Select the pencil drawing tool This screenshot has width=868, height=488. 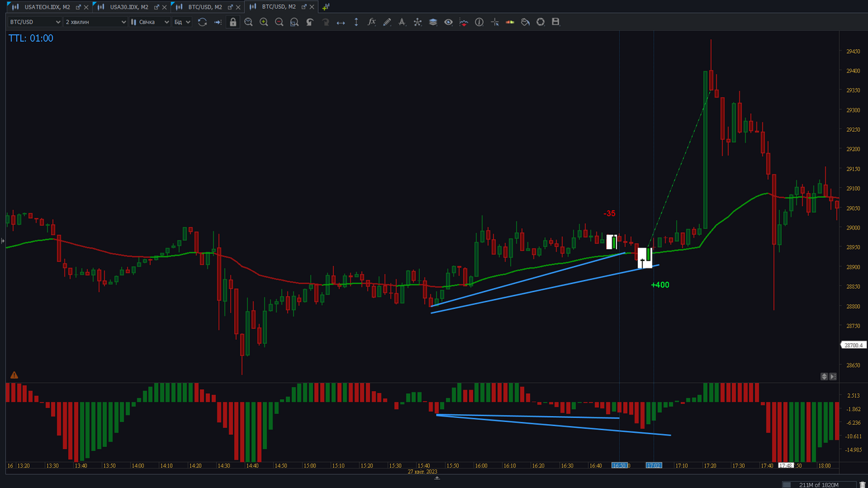[387, 22]
